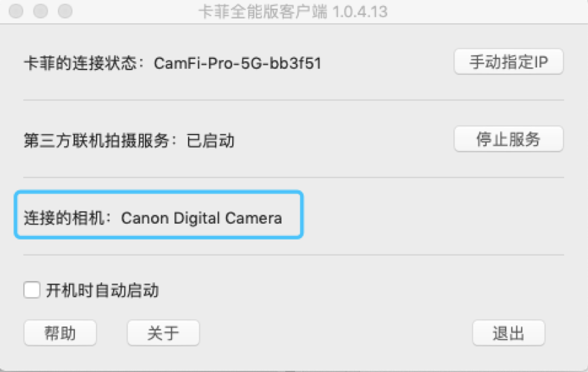Screen dimensions: 588x372
Task: Click the 手动指定IP button
Action: [x=508, y=63]
